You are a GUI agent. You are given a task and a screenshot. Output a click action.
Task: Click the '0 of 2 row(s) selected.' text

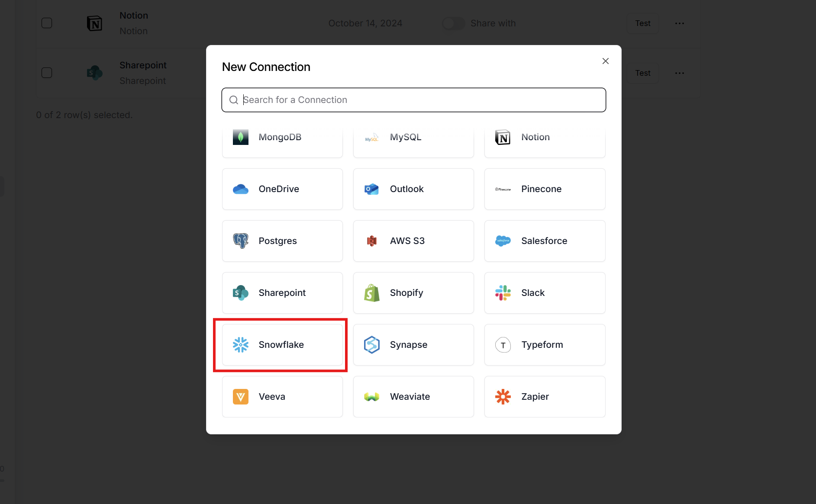click(84, 115)
